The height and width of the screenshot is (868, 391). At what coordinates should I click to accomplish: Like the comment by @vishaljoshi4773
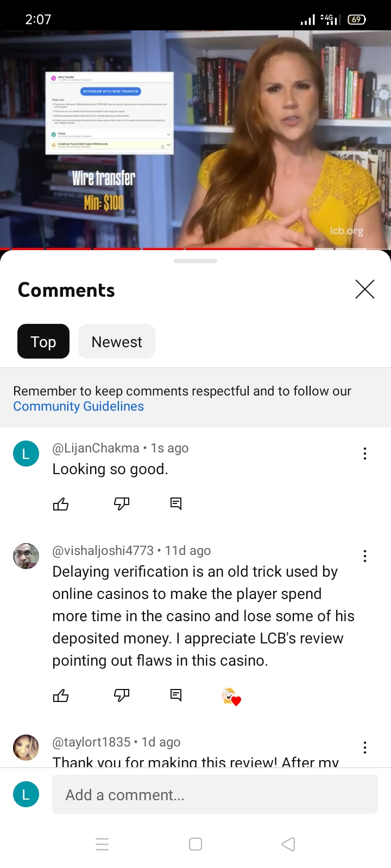tap(61, 695)
